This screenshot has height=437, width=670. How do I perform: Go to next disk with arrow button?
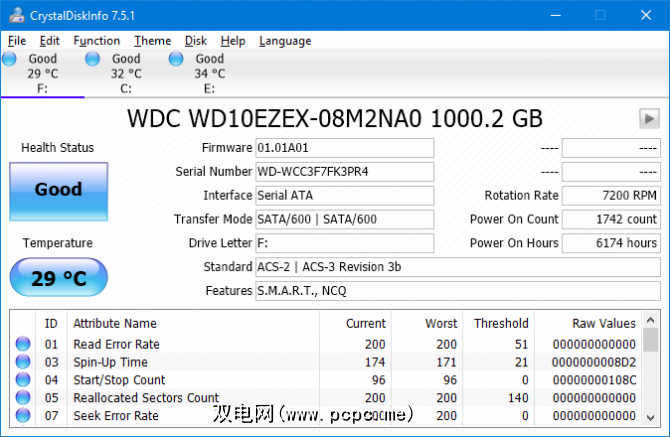pyautogui.click(x=649, y=118)
